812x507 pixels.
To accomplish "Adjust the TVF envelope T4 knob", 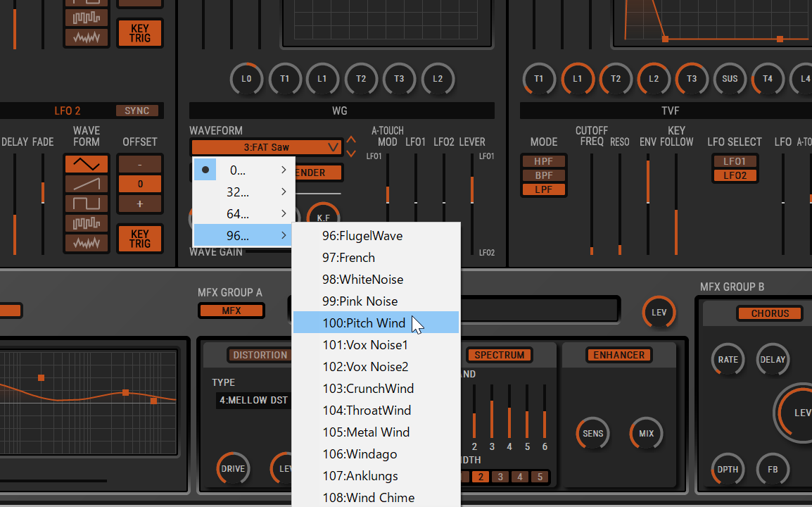I will click(768, 79).
